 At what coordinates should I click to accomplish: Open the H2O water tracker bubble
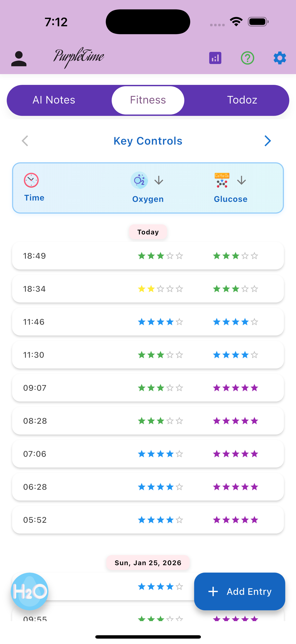point(30,591)
